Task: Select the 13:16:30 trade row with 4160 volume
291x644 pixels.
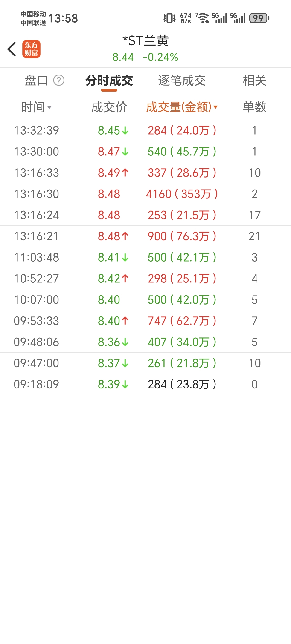Action: click(x=145, y=194)
